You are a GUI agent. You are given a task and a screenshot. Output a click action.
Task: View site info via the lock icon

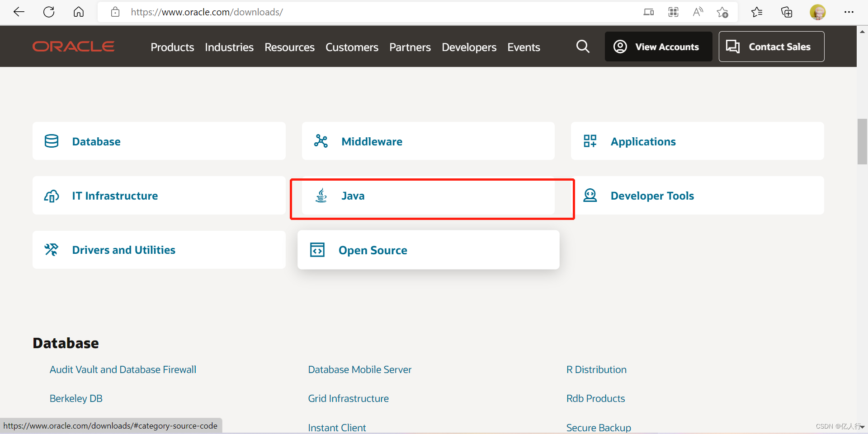(x=115, y=12)
